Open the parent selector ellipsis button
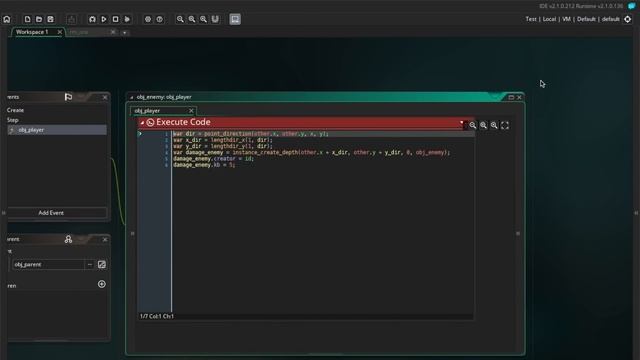Screen dimensions: 640x360 click(90, 264)
